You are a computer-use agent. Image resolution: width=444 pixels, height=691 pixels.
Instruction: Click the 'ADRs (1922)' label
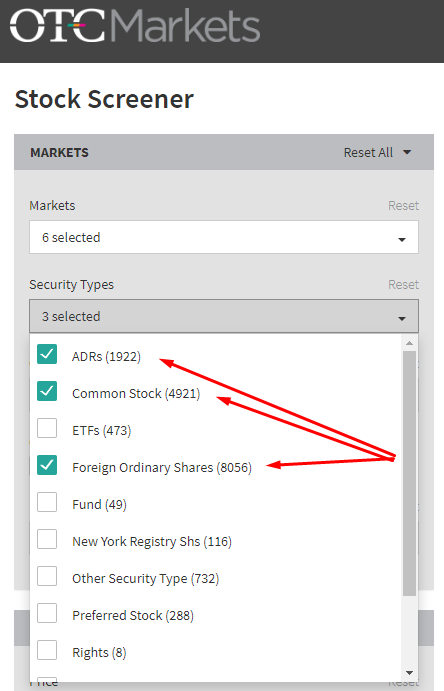[x=106, y=357]
